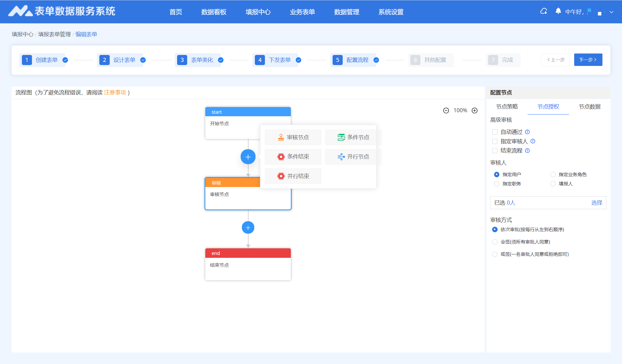The height and width of the screenshot is (364, 622).
Task: Click the 已选 0人 field
Action: (x=548, y=203)
